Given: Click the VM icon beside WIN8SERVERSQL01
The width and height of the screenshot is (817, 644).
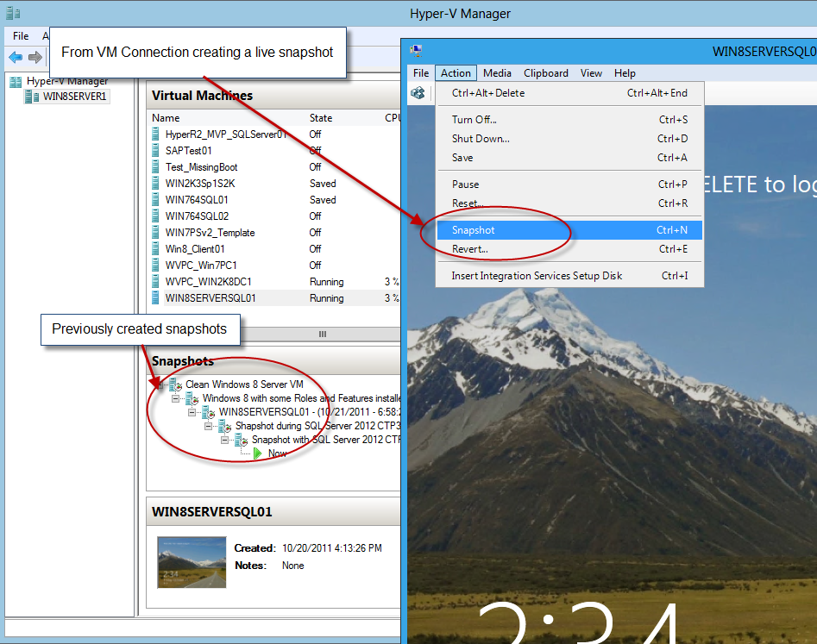Looking at the screenshot, I should coord(155,297).
